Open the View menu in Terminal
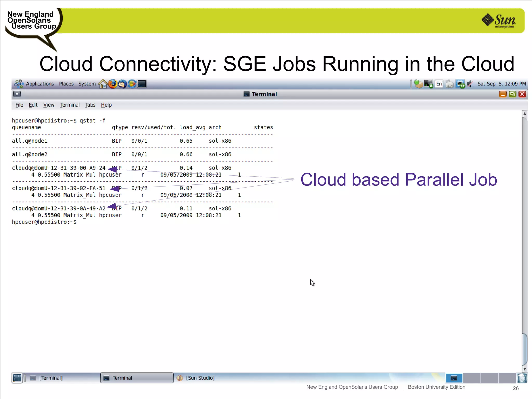 [49, 105]
